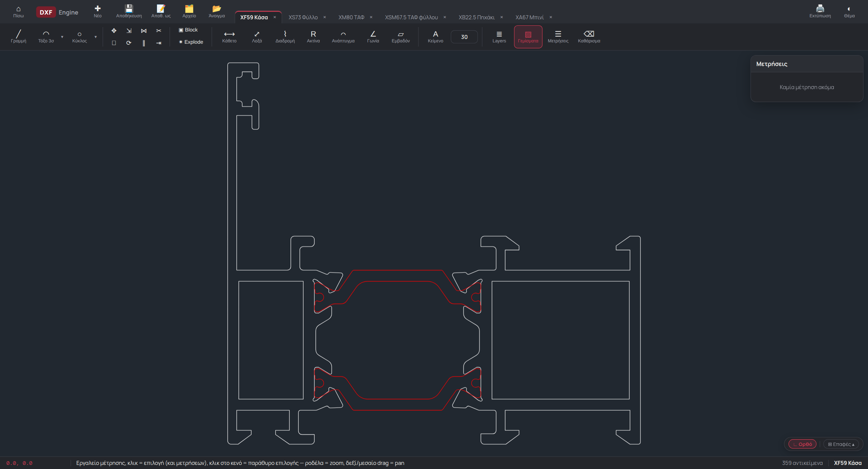The width and height of the screenshot is (868, 469).
Task: Click the Πίσω home button
Action: point(18,12)
